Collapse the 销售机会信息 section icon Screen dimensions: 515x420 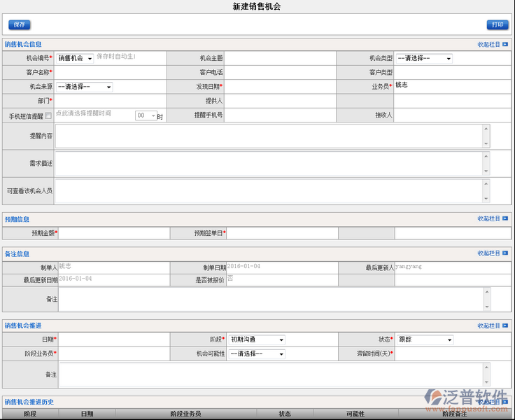point(505,44)
